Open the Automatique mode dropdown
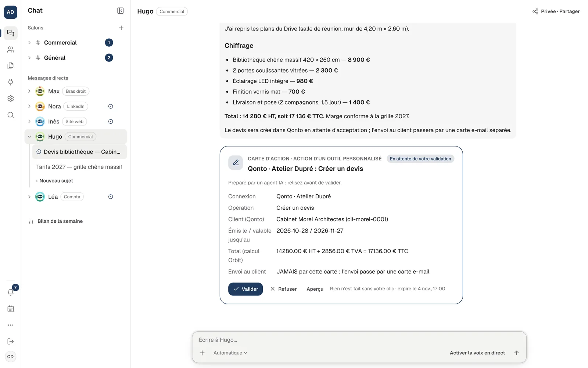This screenshot has width=588, height=368. click(x=230, y=353)
